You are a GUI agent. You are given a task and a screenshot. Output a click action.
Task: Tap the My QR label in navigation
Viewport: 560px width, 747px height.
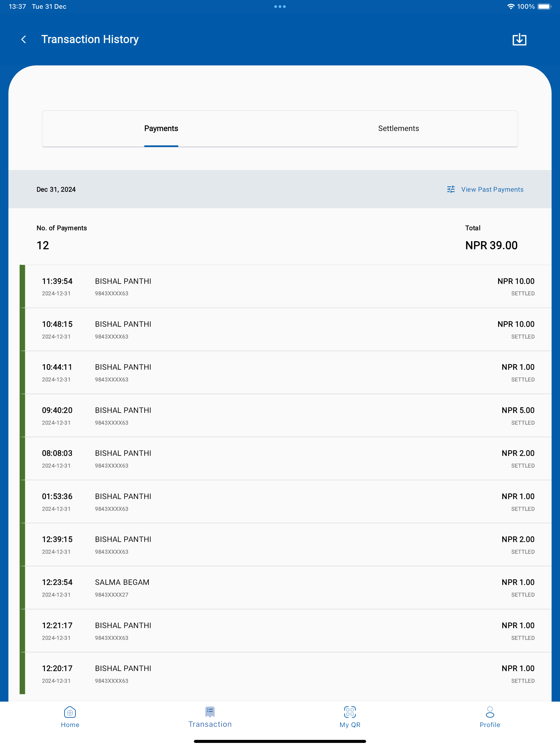click(350, 725)
